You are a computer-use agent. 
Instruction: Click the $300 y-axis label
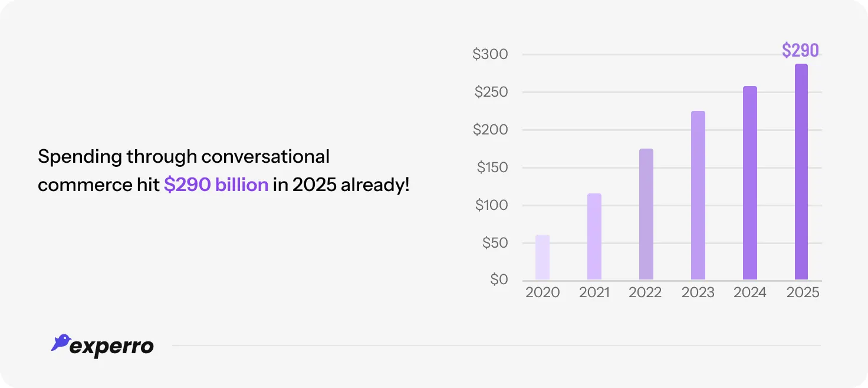[x=490, y=54]
